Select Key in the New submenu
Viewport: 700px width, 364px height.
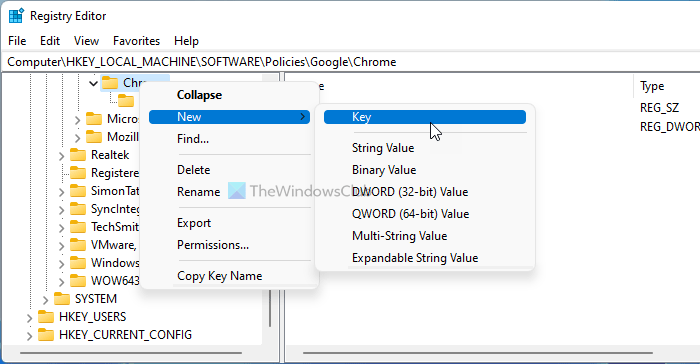425,117
